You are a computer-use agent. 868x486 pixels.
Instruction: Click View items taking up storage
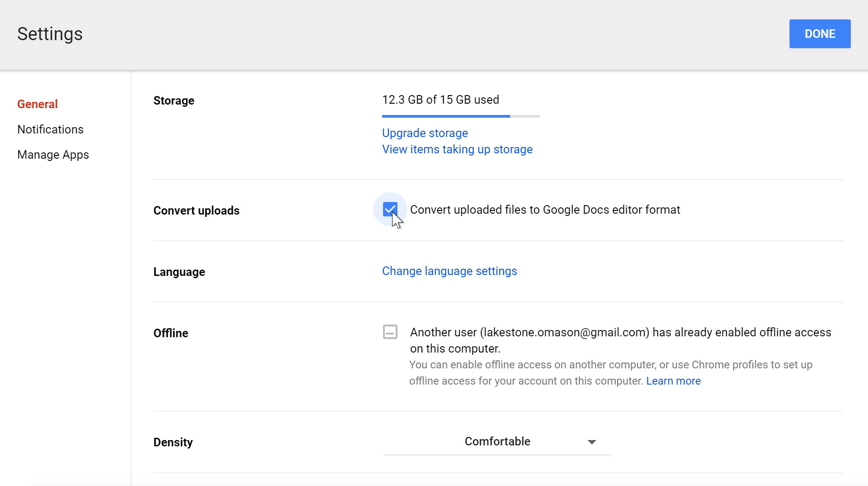tap(457, 149)
